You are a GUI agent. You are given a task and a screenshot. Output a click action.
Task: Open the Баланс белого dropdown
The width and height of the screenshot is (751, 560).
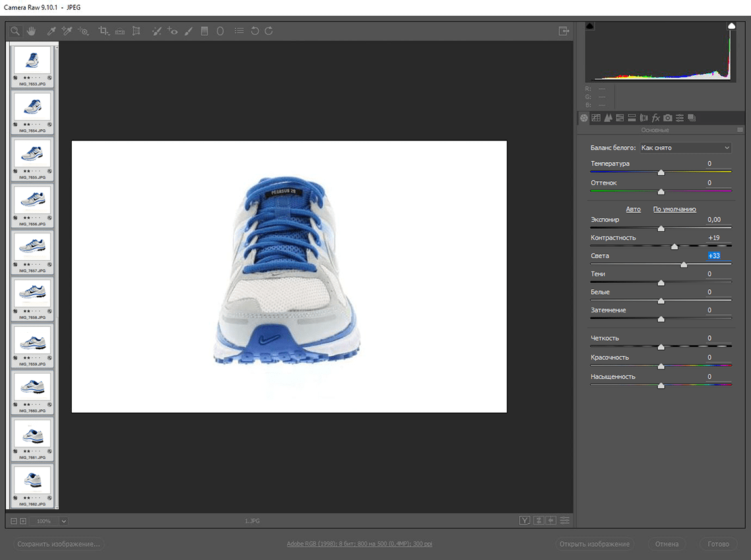(x=685, y=148)
